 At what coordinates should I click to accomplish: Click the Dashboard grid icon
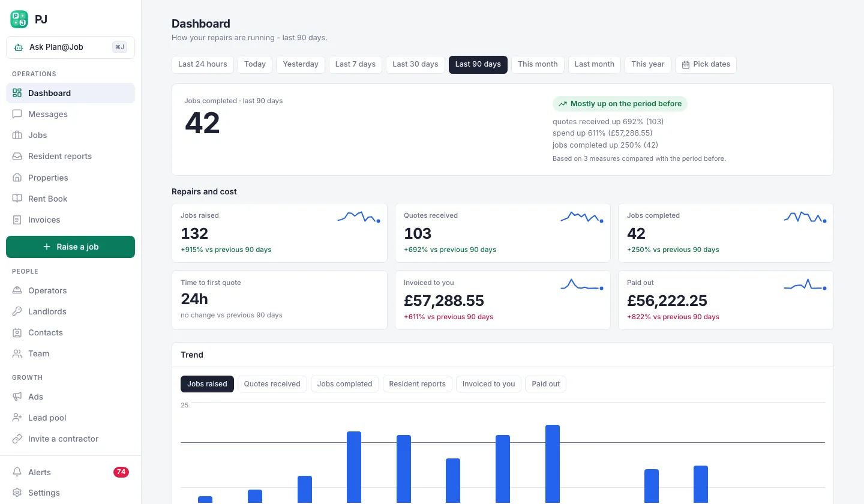coord(17,93)
